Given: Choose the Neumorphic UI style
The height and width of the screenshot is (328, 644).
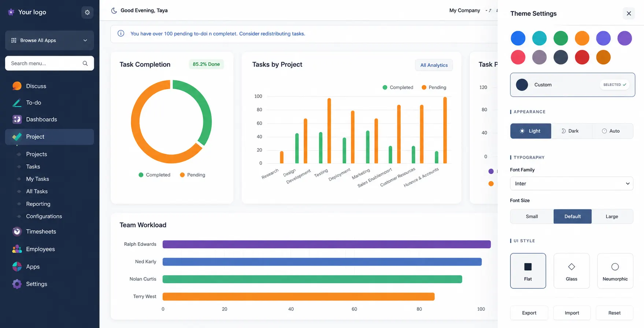Looking at the screenshot, I should 615,271.
